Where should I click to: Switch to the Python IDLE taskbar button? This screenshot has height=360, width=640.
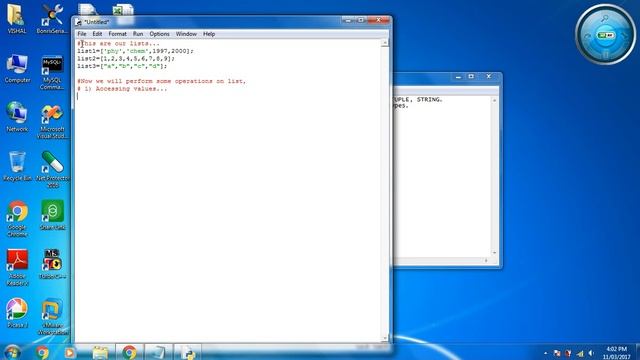pos(188,352)
